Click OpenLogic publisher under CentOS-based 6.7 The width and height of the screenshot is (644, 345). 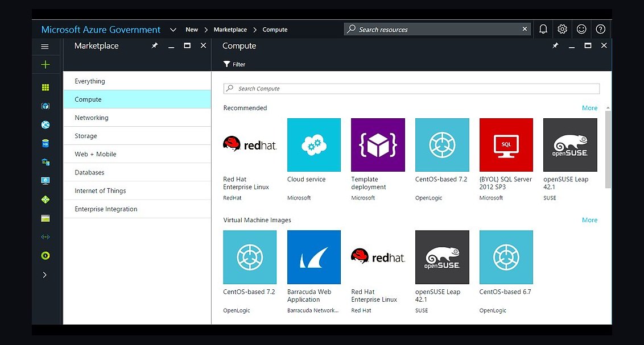(x=493, y=310)
